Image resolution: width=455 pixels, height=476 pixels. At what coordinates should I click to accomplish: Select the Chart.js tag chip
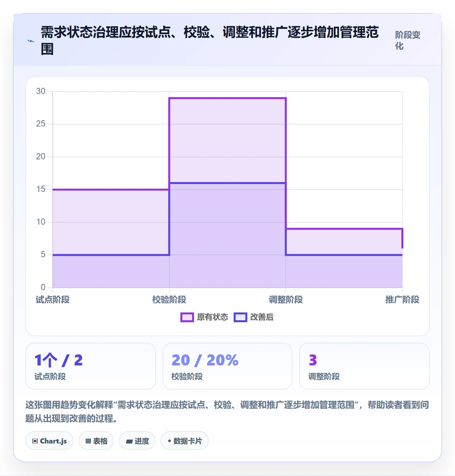(49, 441)
